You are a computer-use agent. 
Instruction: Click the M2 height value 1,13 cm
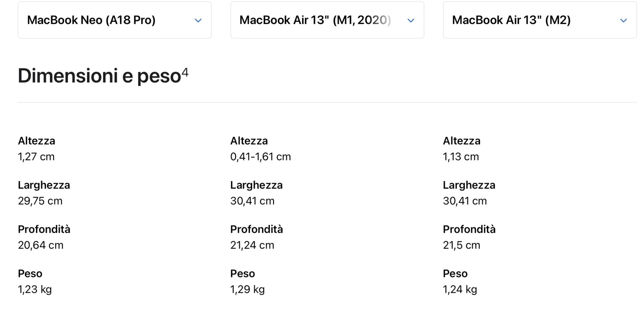click(461, 157)
